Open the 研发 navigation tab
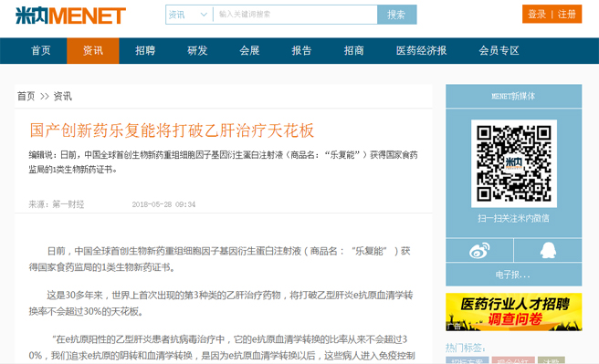599x364 pixels. click(197, 50)
